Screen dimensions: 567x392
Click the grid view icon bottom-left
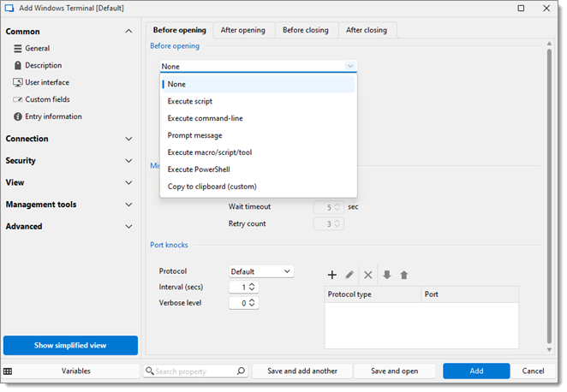pos(8,371)
